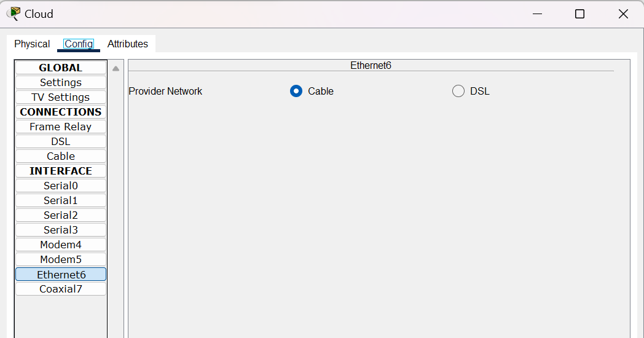Click the Cloud window title icon
This screenshot has height=338, width=644.
pos(13,14)
